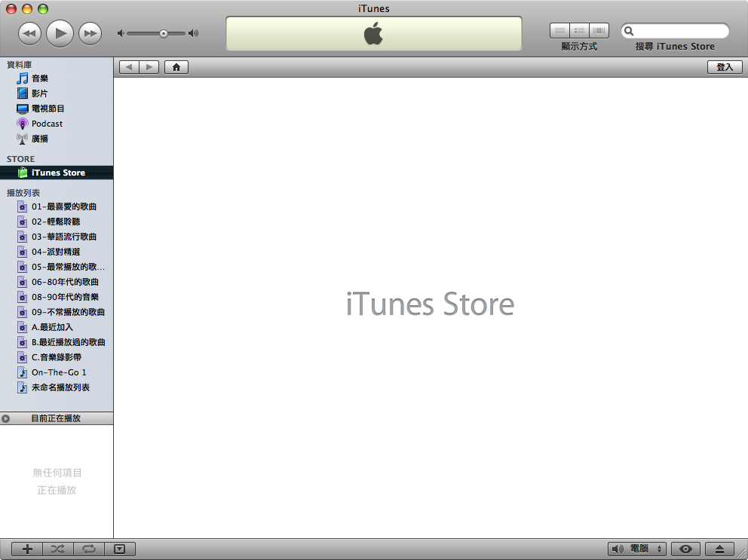Switch to list view display mode
The image size is (748, 560).
[x=559, y=31]
